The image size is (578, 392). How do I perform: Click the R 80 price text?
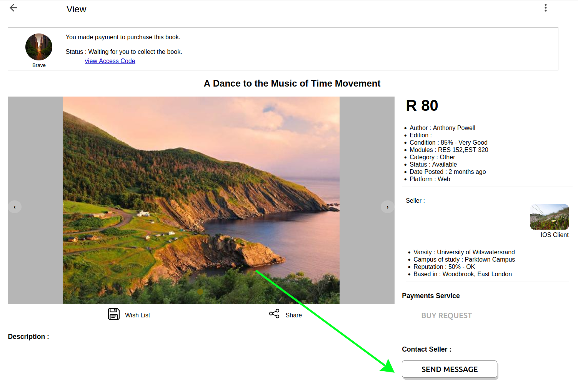[422, 106]
